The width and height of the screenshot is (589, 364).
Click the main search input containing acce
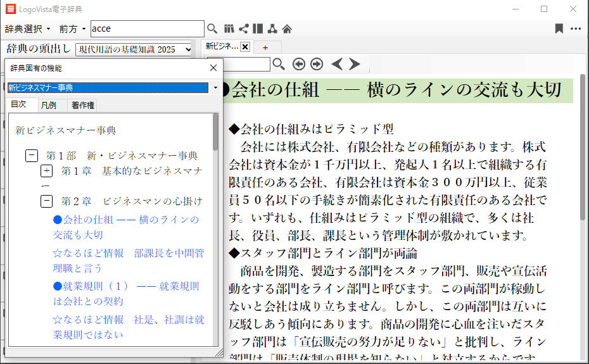point(147,28)
